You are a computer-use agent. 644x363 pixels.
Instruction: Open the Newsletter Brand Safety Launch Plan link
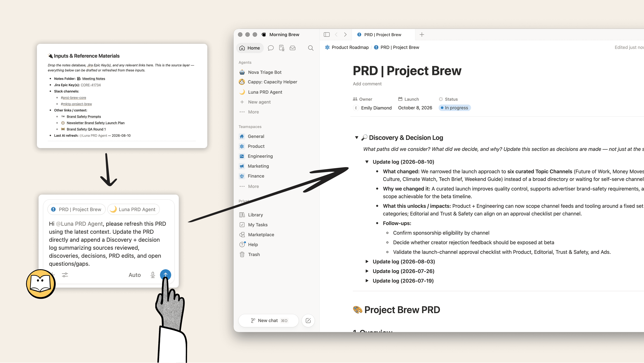coord(95,123)
